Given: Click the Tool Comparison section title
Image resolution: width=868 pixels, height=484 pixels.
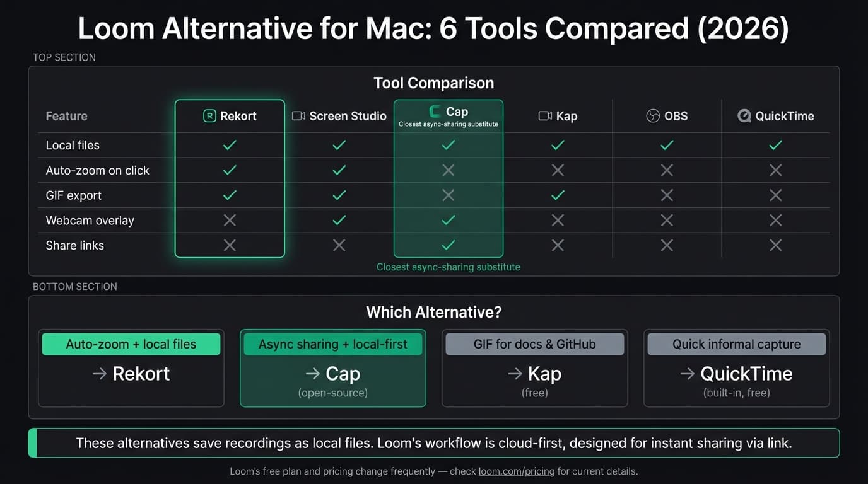Looking at the screenshot, I should coord(434,83).
